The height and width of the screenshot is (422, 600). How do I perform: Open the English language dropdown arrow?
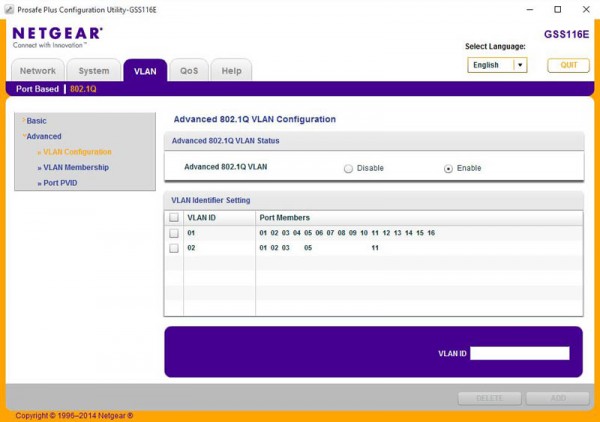(x=520, y=65)
